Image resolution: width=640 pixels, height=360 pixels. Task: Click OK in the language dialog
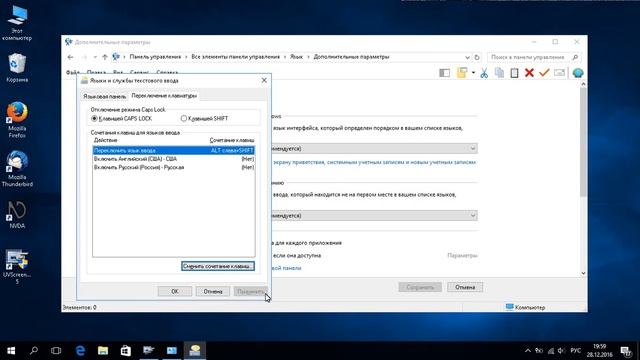point(175,291)
